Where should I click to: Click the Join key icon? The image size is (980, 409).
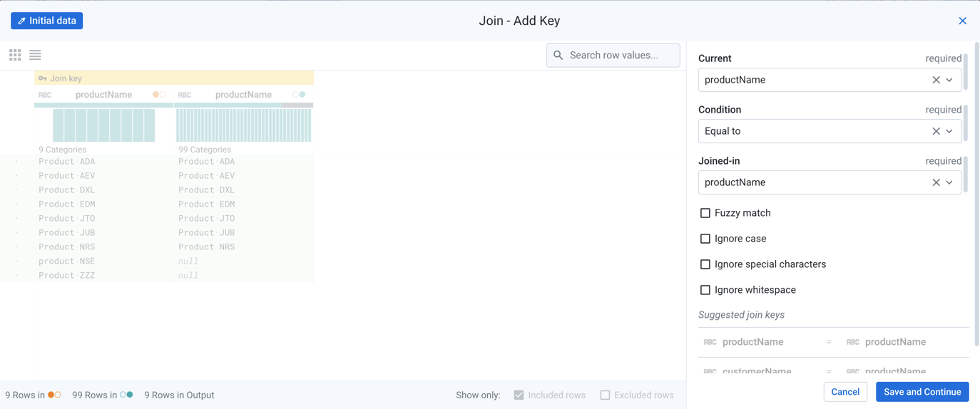[x=43, y=78]
